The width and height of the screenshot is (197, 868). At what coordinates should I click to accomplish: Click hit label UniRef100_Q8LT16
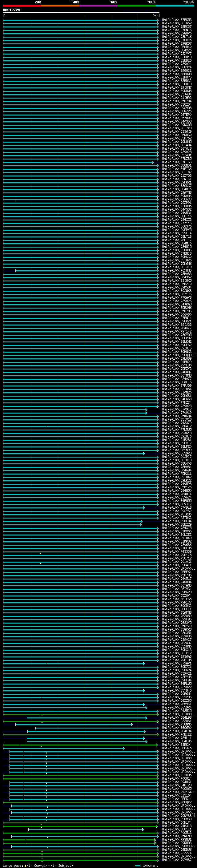[176, 37]
